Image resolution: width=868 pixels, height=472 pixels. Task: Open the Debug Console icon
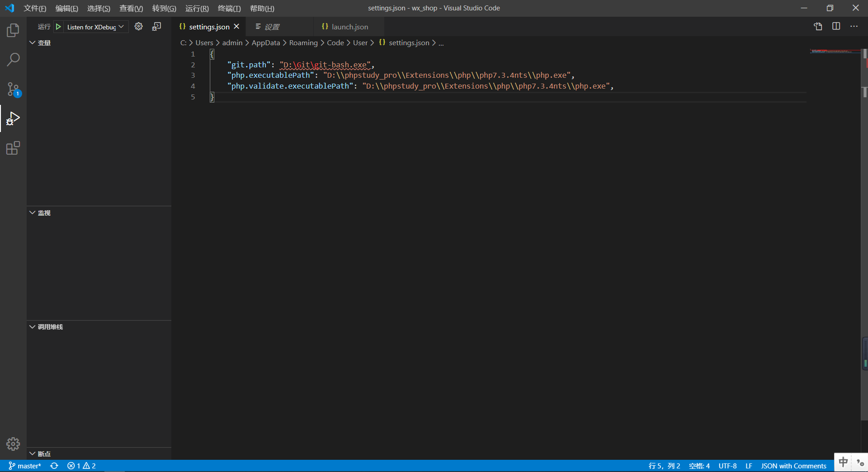156,27
